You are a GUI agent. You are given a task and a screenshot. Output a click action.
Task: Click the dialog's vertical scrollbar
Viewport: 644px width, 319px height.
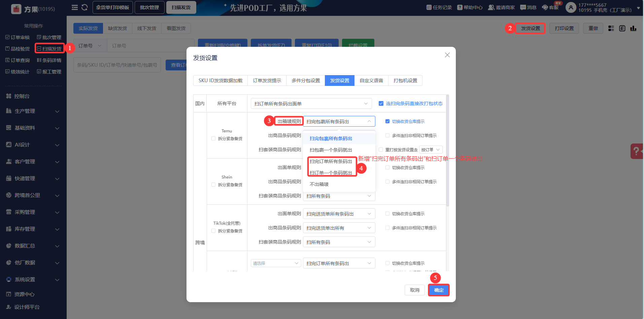point(448,151)
